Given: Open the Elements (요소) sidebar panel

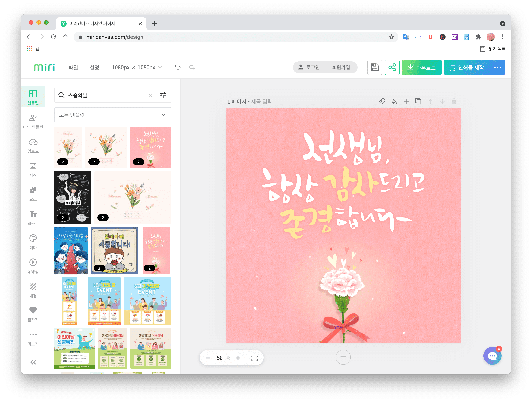Looking at the screenshot, I should point(33,193).
